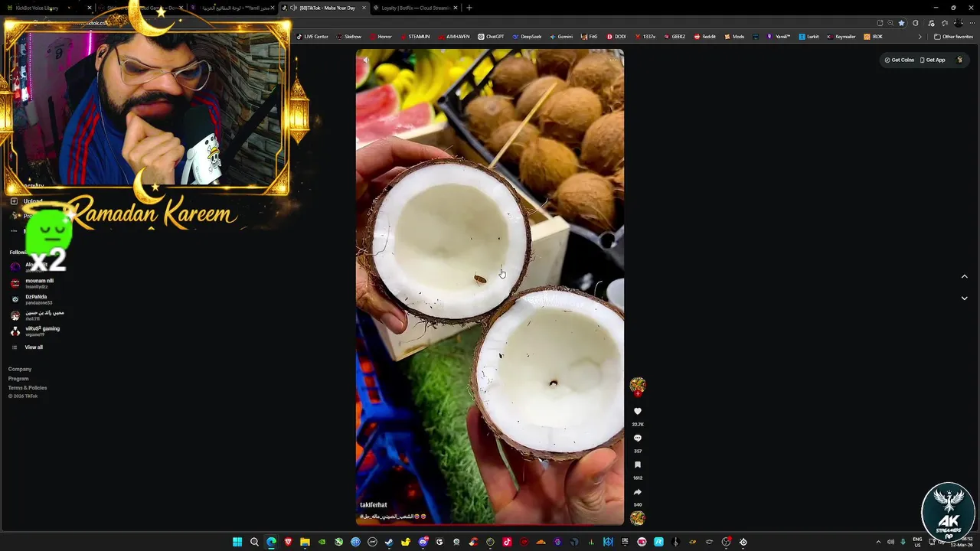Open Windows taskbar search
This screenshot has width=980, height=551.
click(254, 542)
